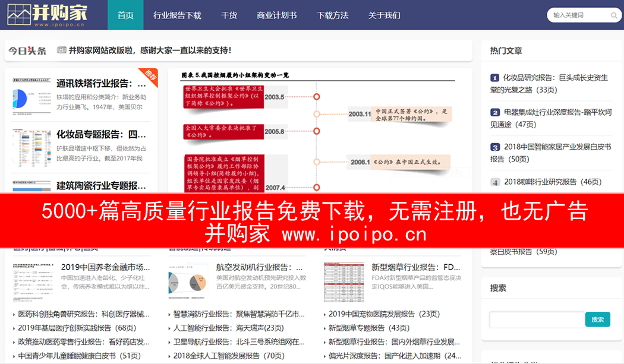
Task: Open 中国青少年儿童睡眠健康白皮书 link
Action: [79, 356]
